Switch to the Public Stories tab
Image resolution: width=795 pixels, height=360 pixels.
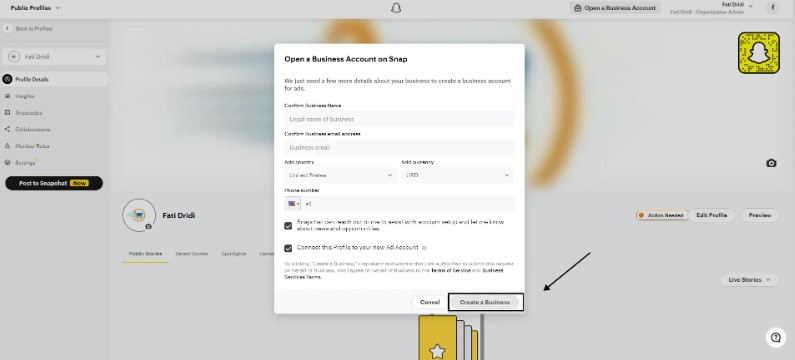point(146,254)
